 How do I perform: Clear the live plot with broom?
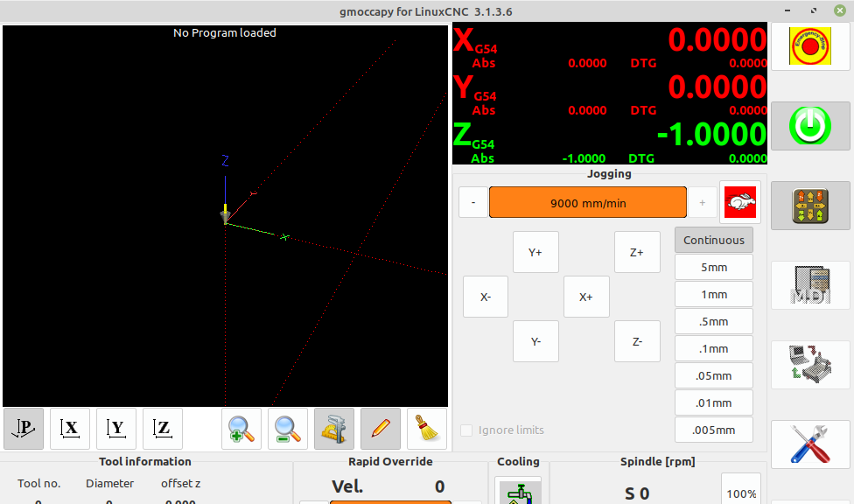point(427,429)
